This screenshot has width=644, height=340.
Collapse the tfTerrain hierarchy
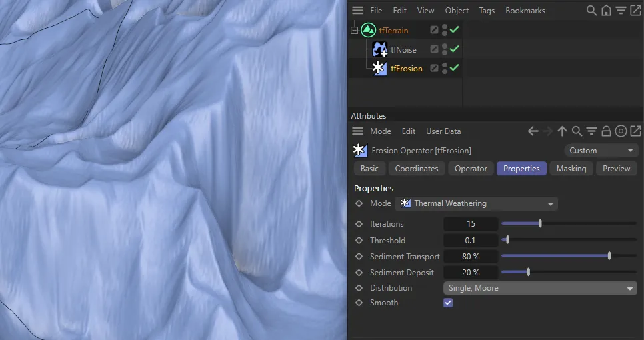click(354, 30)
